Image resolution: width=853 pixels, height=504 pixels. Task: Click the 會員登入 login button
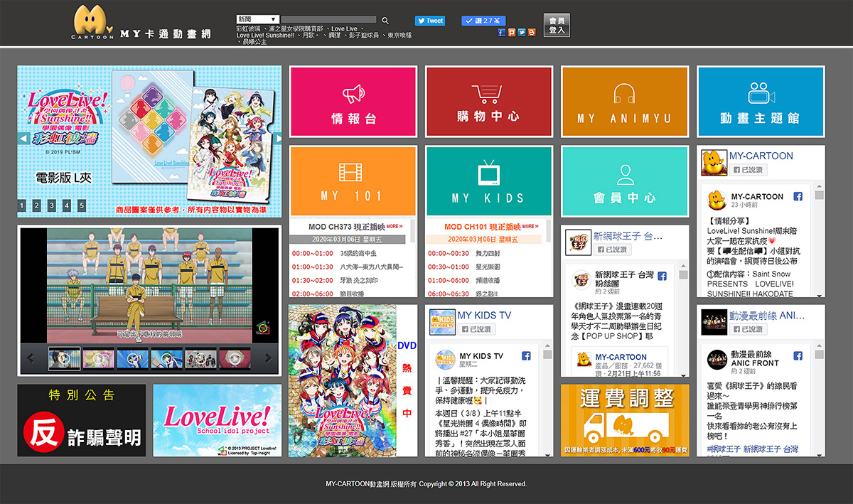[x=557, y=25]
